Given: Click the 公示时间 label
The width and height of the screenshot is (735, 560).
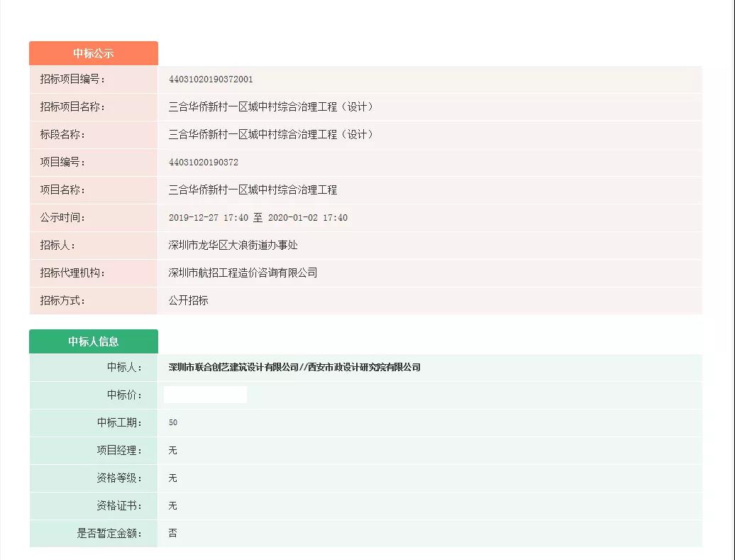Looking at the screenshot, I should coord(62,218).
